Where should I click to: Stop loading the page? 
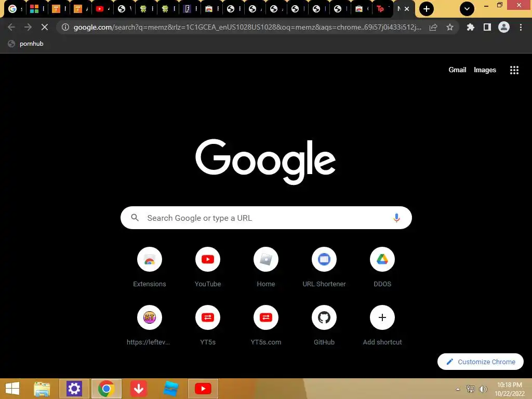click(x=45, y=27)
